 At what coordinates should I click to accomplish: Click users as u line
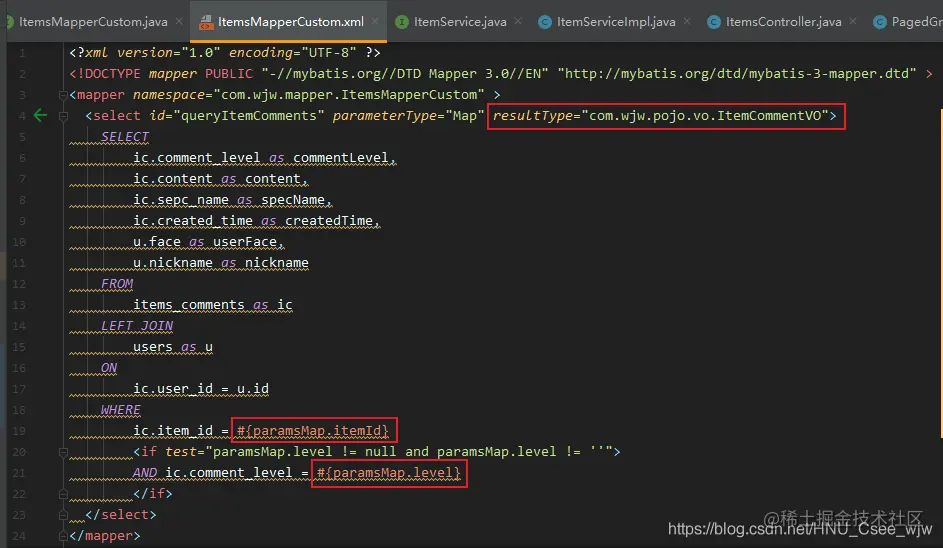click(173, 347)
